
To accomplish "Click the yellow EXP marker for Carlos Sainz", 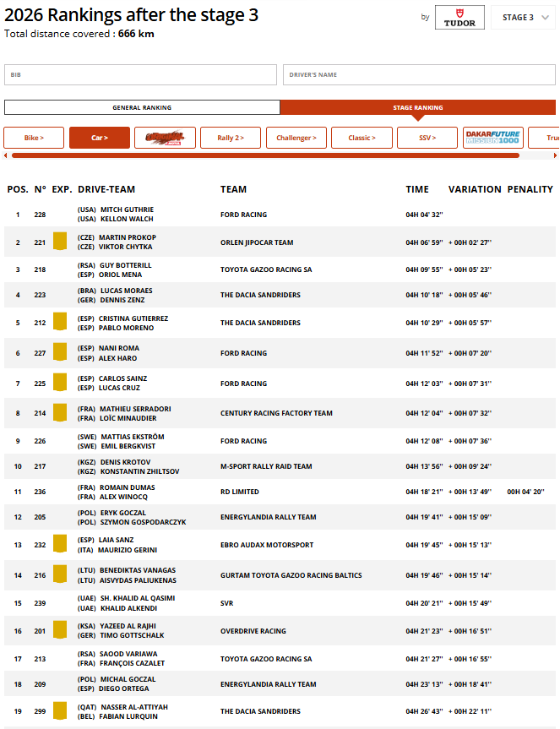I will (x=60, y=382).
